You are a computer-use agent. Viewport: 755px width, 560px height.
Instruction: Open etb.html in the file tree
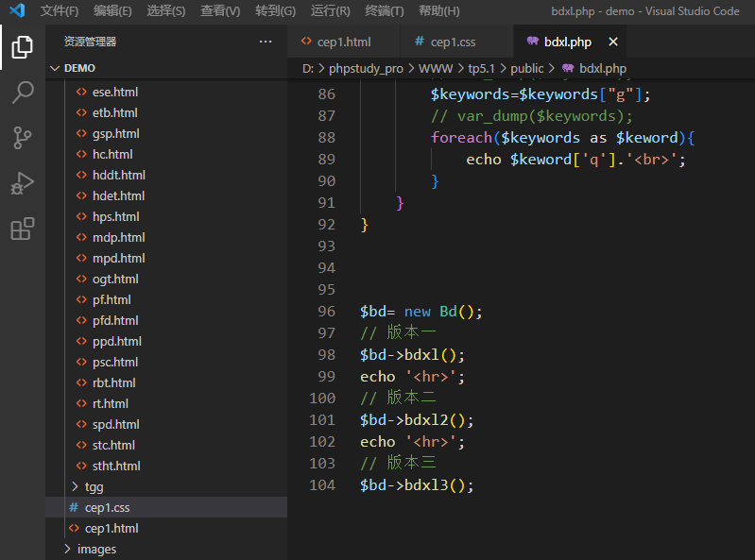tap(166, 112)
